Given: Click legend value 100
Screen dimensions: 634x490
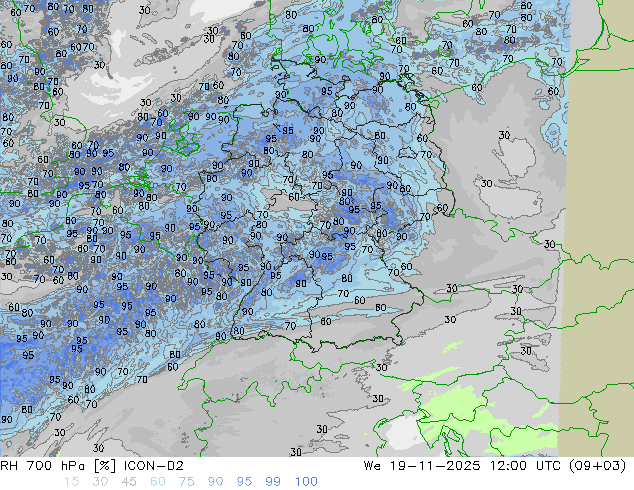Looking at the screenshot, I should click(x=306, y=482).
